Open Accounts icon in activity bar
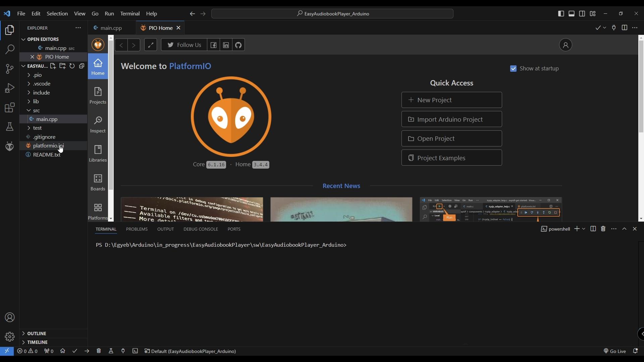 10,317
